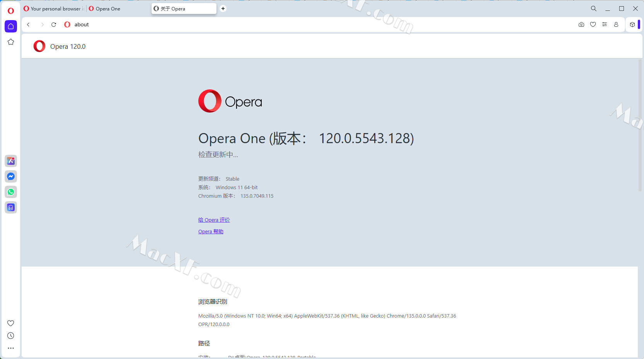Open sidebar setup three-dots menu

[x=11, y=348]
